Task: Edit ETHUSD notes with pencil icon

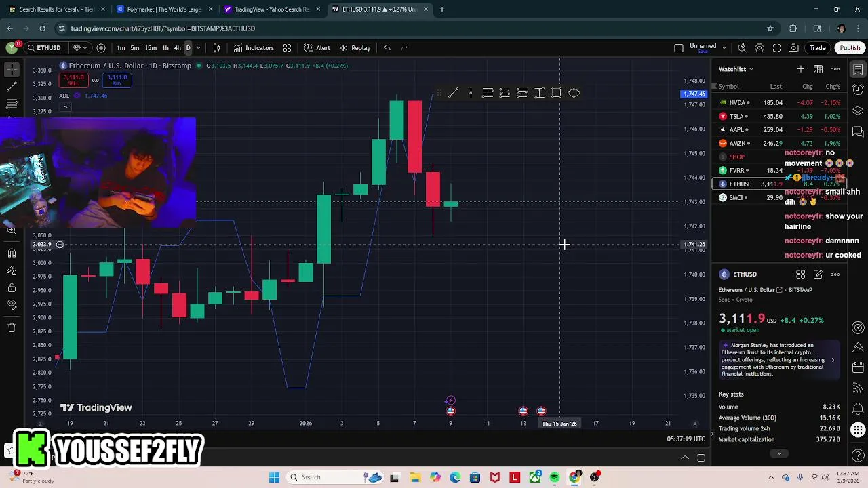Action: 818,274
